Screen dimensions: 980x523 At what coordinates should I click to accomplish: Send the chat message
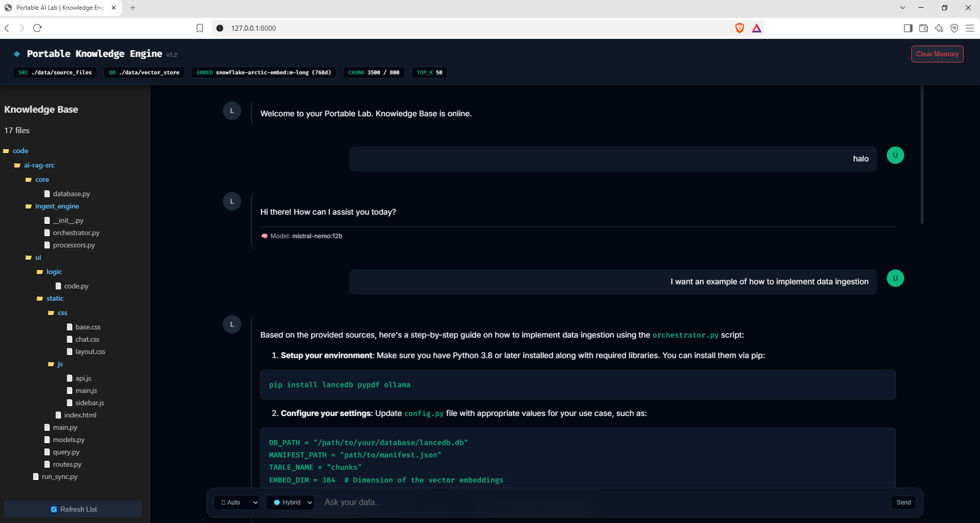pos(903,503)
